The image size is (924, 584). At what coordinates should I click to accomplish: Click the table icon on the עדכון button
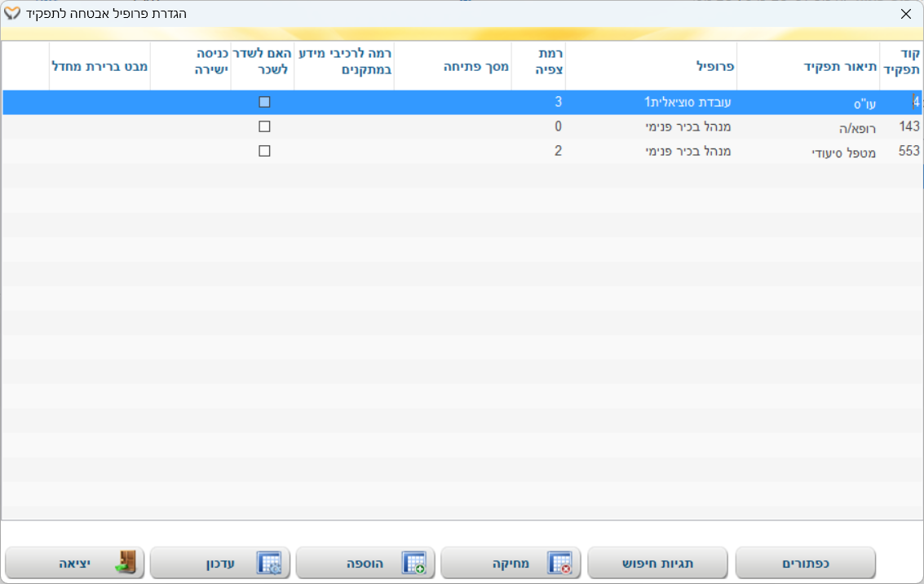[x=269, y=563]
